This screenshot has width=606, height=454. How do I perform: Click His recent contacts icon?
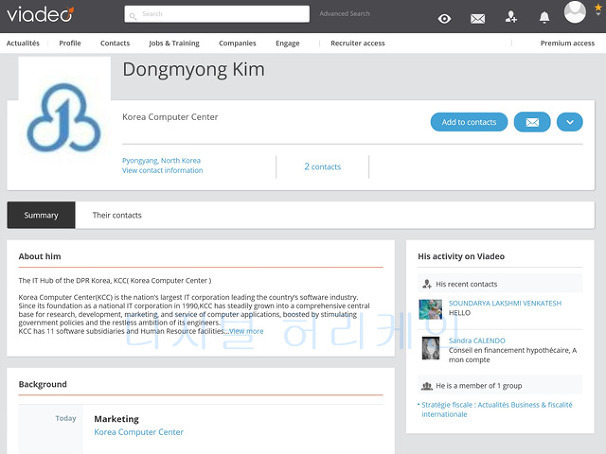click(427, 284)
